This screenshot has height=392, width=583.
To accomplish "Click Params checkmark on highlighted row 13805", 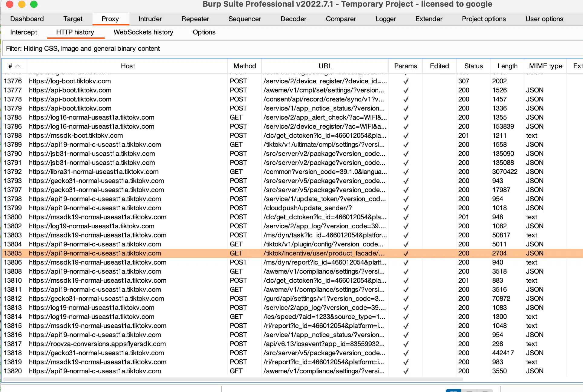I will [406, 253].
